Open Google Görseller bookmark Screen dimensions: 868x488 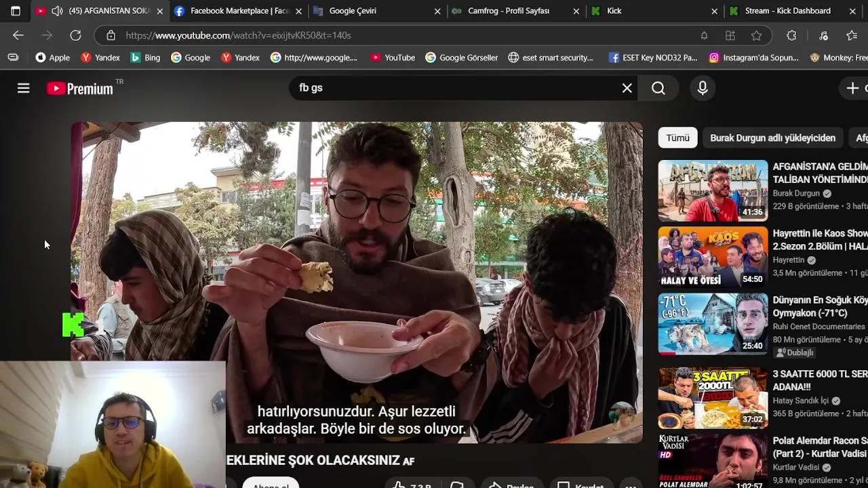click(462, 58)
